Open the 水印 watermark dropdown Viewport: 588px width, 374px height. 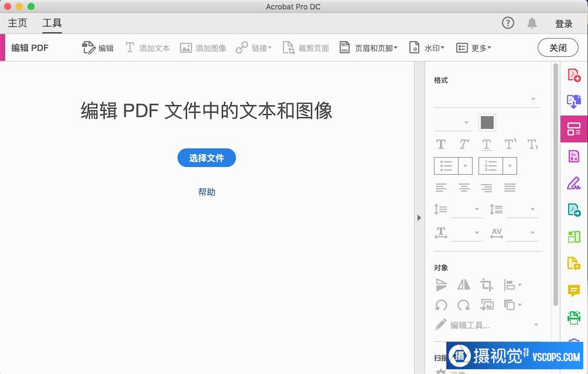426,48
